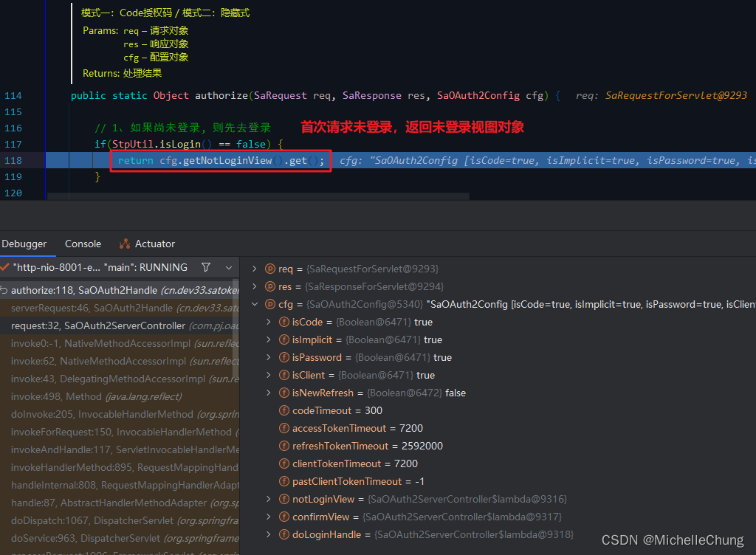Click the field icon beside clientTokenTimeout
756x555 pixels.
(x=284, y=464)
